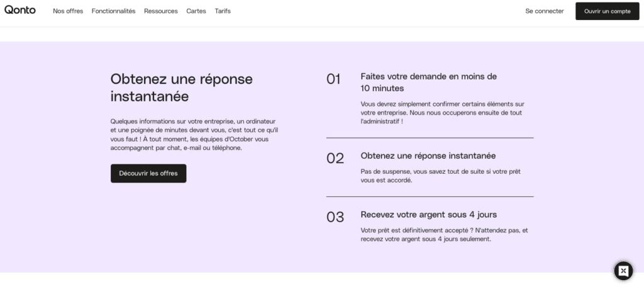Click the step number 02
Image resolution: width=644 pixels, height=289 pixels.
pyautogui.click(x=335, y=158)
